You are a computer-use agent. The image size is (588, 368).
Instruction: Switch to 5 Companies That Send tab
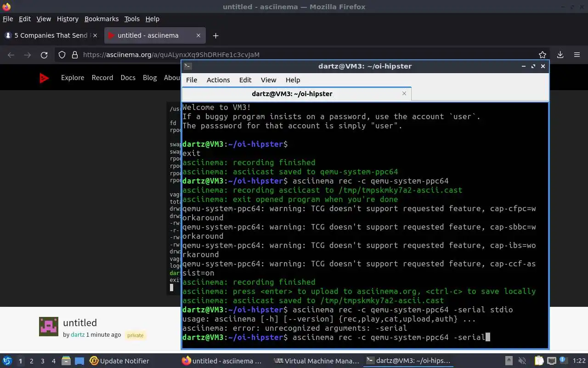pos(51,35)
